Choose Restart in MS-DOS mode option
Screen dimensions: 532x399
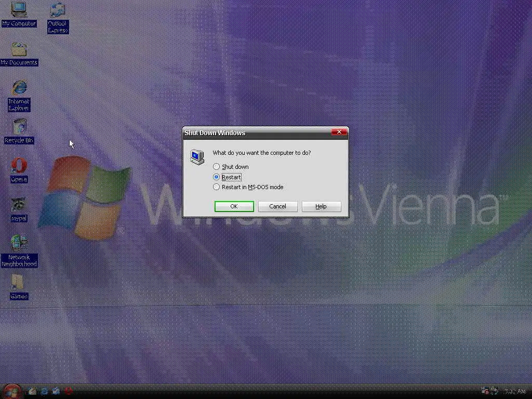(x=248, y=187)
